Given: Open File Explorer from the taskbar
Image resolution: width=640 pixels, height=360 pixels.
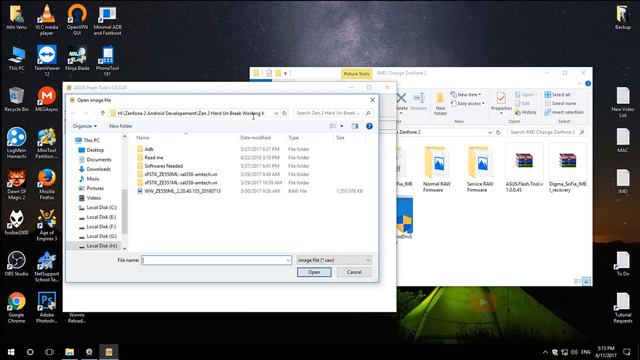Looking at the screenshot, I should (x=69, y=352).
